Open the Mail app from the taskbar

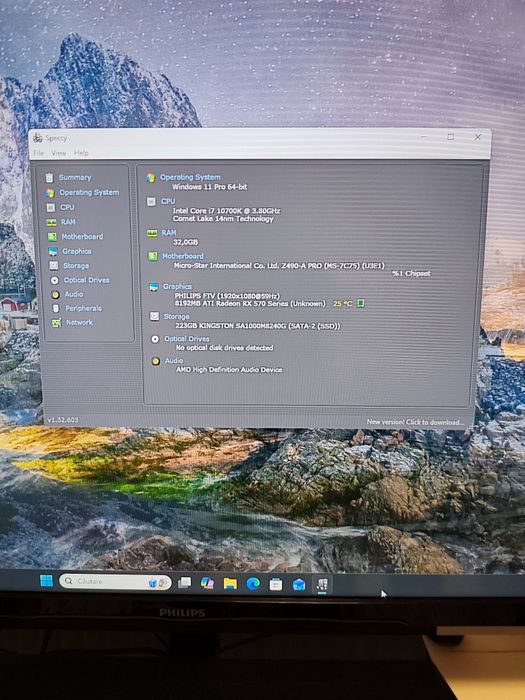(299, 585)
